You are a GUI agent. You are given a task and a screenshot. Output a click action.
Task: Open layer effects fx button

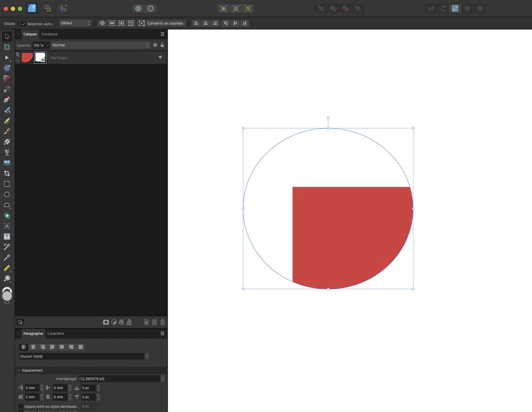(x=122, y=322)
